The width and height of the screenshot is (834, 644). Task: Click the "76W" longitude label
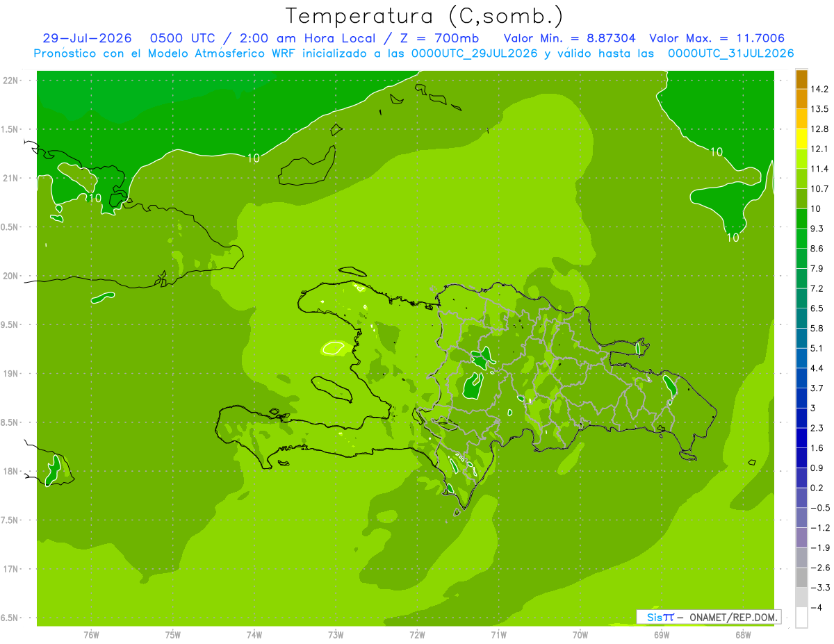pos(91,635)
